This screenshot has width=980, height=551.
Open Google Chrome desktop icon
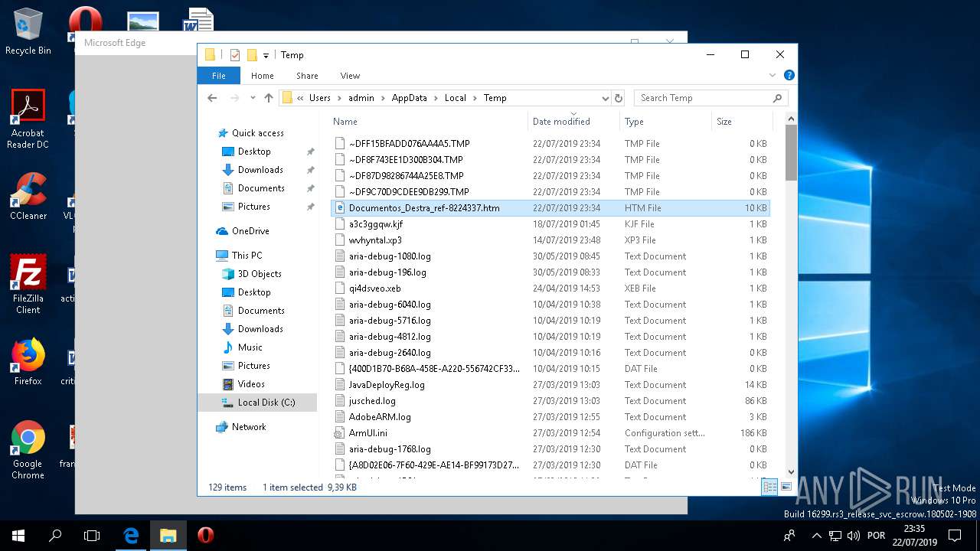[x=28, y=450]
